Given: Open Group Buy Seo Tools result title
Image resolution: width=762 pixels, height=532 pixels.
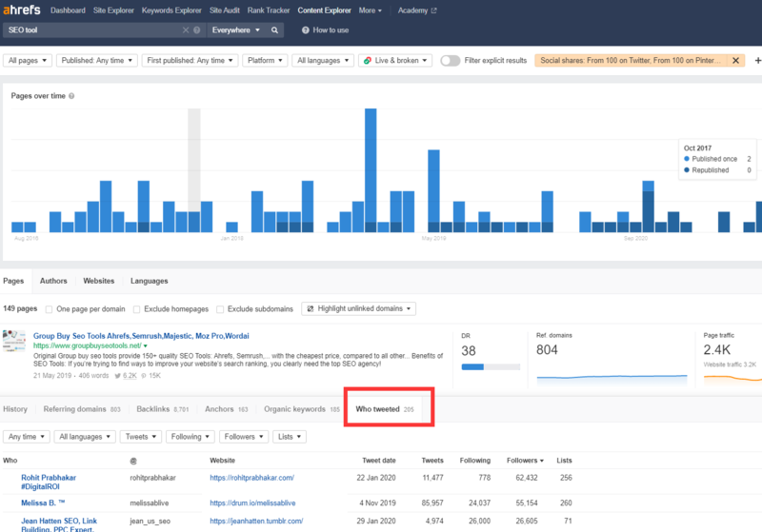Looking at the screenshot, I should (x=141, y=336).
